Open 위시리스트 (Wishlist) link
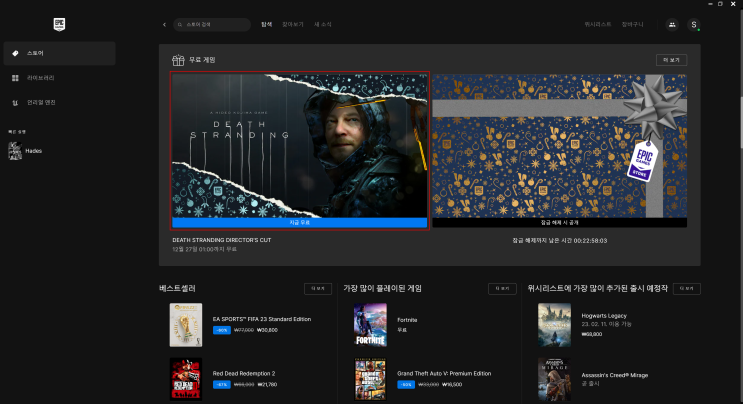 click(598, 25)
